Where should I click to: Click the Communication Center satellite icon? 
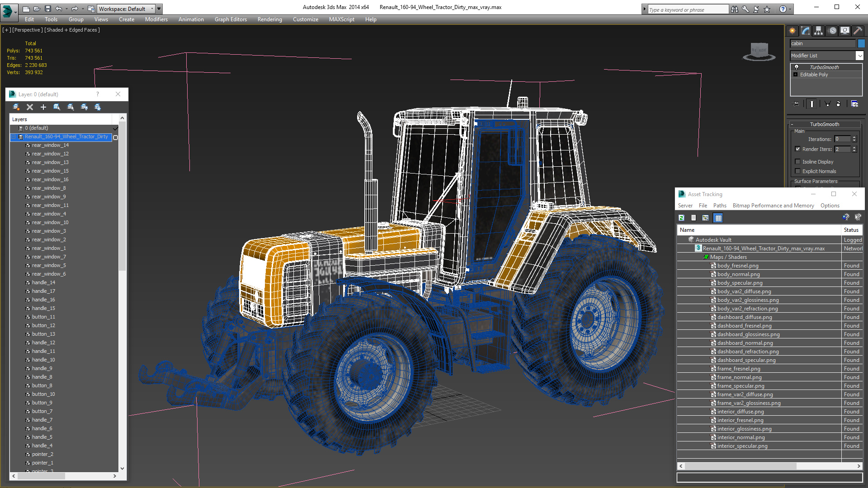756,9
